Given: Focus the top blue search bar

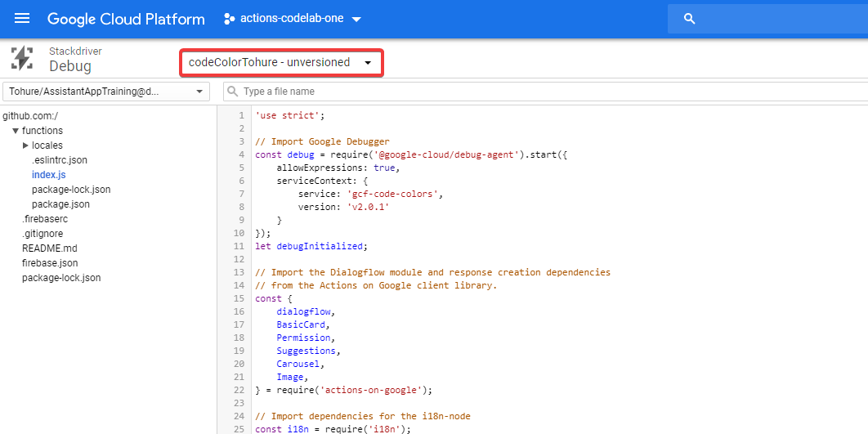Looking at the screenshot, I should click(x=767, y=19).
